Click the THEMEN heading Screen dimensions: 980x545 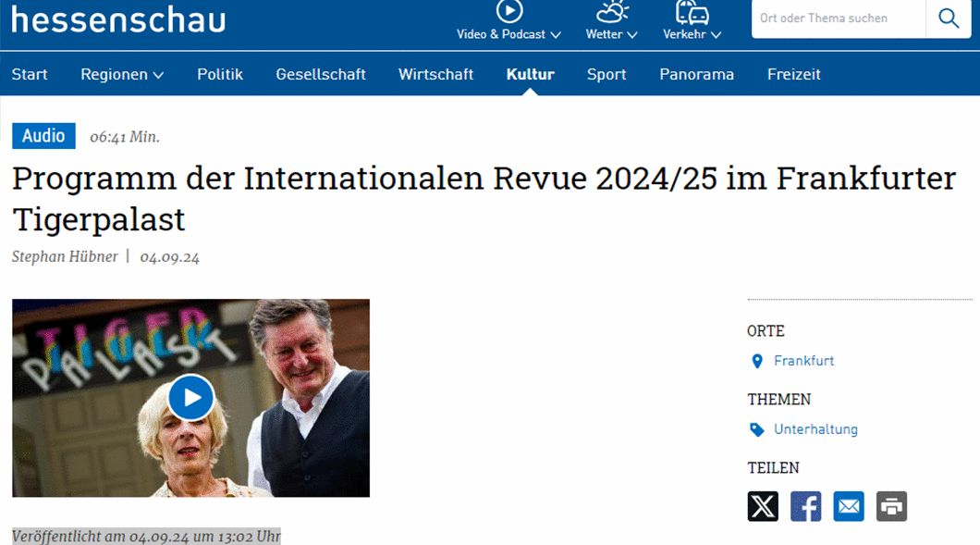click(x=778, y=399)
